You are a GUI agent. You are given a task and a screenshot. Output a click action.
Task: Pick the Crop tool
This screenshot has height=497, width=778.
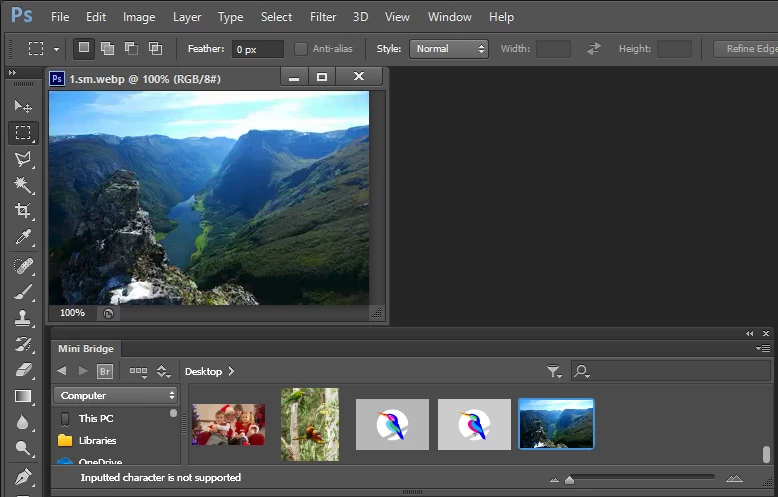pos(23,211)
